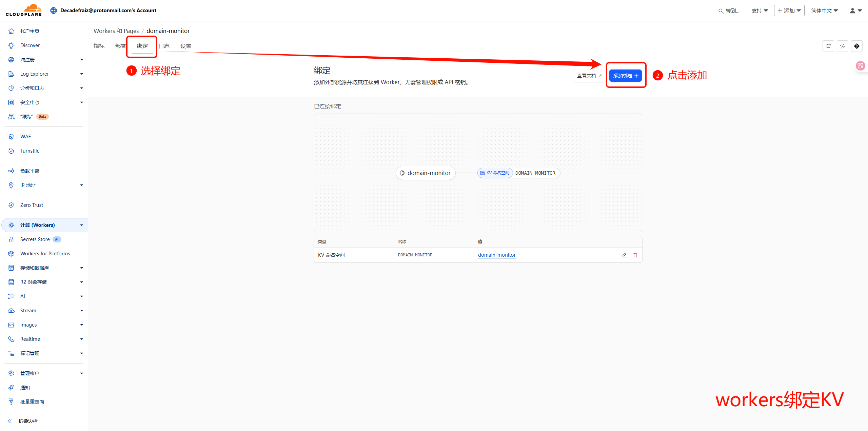This screenshot has height=431, width=868.
Task: Click the "跟踪" Beta icon
Action: tap(11, 117)
